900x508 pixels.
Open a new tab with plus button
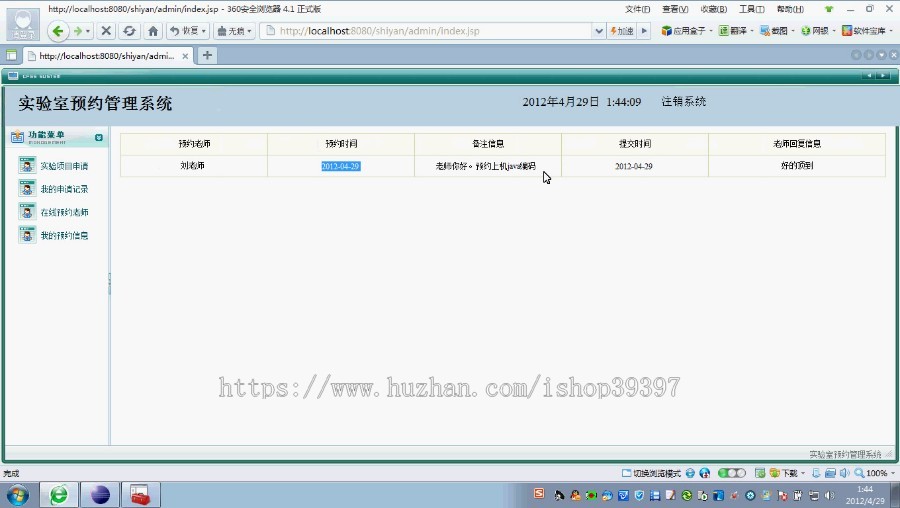point(207,55)
